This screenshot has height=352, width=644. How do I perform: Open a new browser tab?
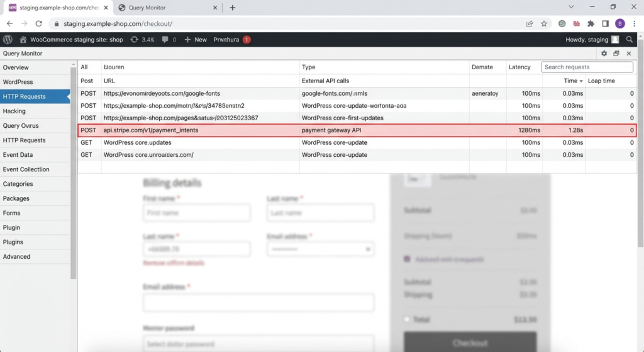(233, 8)
